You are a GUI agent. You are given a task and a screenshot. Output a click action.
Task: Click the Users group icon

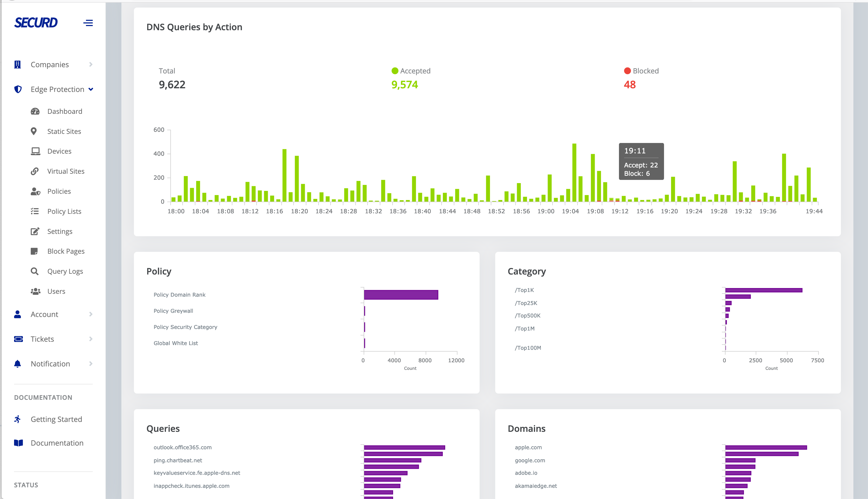tap(35, 291)
